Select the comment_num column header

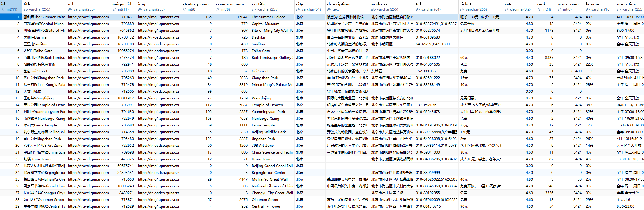point(232,6)
